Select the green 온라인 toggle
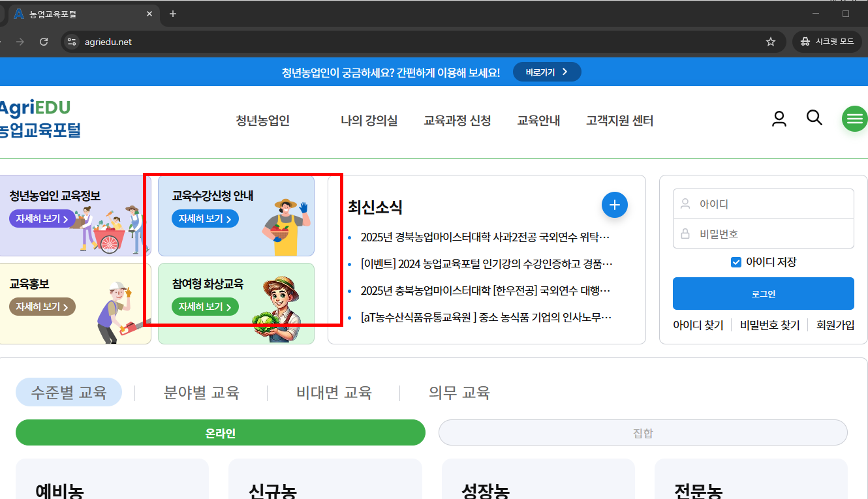This screenshot has height=499, width=868. coord(220,432)
